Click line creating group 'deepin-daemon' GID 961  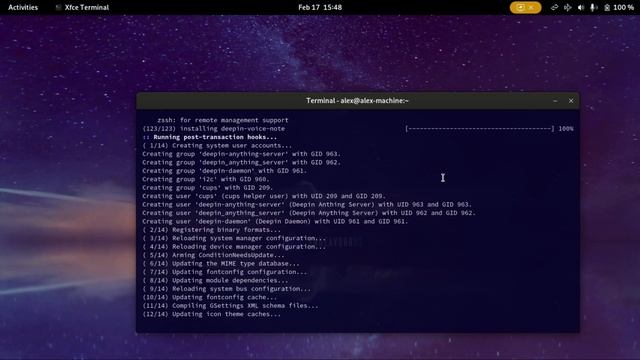(224, 171)
